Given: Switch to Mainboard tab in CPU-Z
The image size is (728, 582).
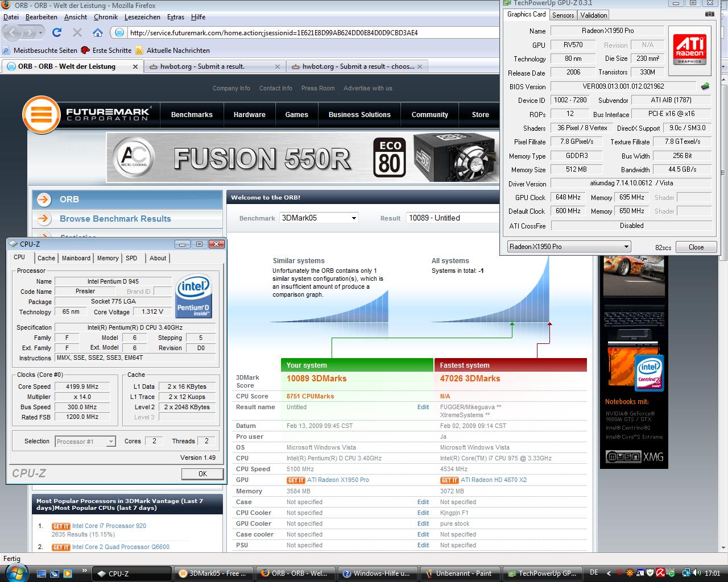Looking at the screenshot, I should pyautogui.click(x=76, y=258).
